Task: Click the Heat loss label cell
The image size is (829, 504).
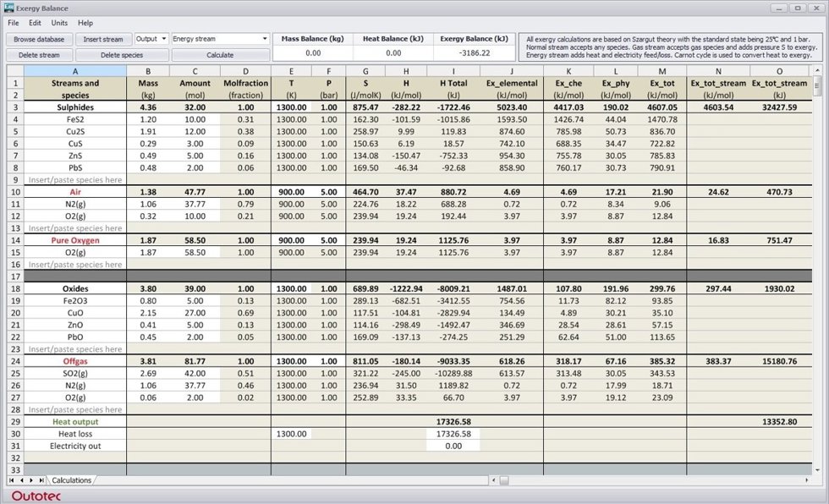Action: (x=75, y=434)
